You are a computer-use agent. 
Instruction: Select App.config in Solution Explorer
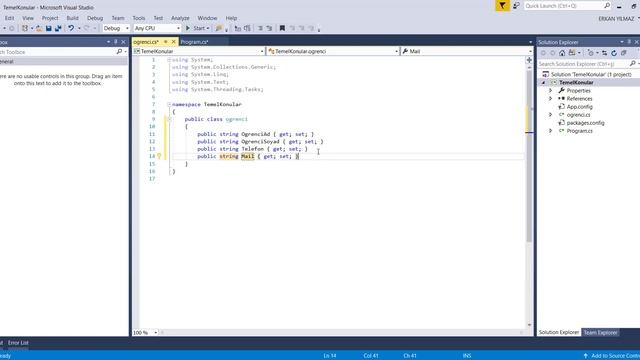point(579,107)
